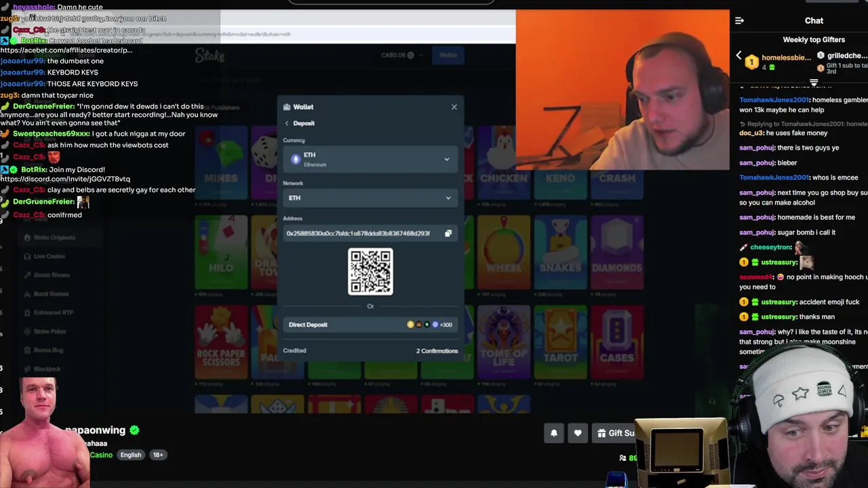This screenshot has width=868, height=488.
Task: Open the Tarot game tile
Action: pyautogui.click(x=560, y=341)
